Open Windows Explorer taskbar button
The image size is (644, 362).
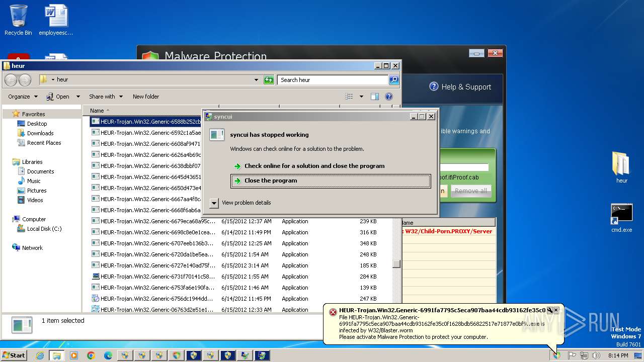57,355
